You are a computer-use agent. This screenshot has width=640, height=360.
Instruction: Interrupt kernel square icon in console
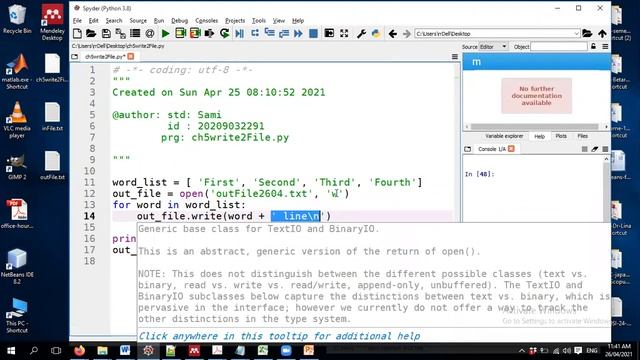click(584, 149)
